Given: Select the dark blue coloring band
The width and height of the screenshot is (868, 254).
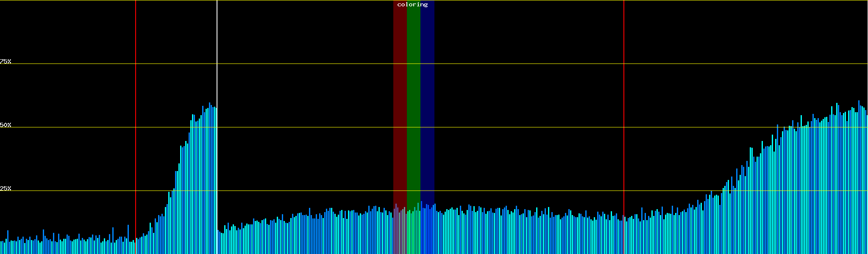Looking at the screenshot, I should click(x=427, y=106).
